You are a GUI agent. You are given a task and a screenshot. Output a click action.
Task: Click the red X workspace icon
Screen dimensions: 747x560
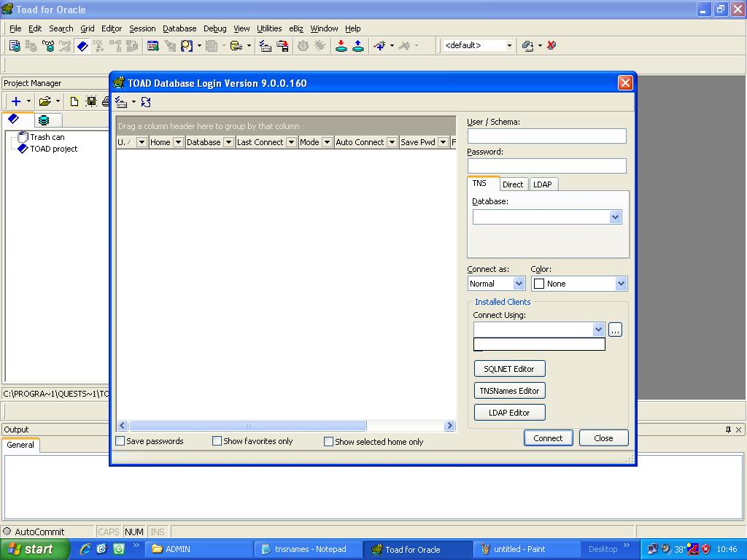coord(551,46)
